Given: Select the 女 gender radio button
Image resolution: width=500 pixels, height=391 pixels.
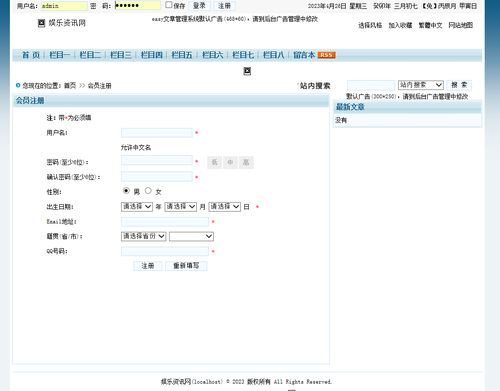Looking at the screenshot, I should click(148, 191).
